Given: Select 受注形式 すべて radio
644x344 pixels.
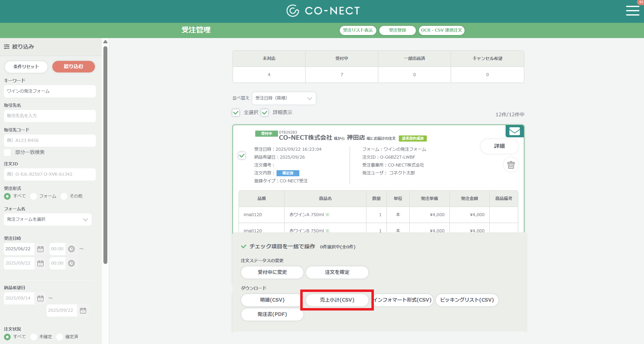Looking at the screenshot, I should tap(7, 196).
